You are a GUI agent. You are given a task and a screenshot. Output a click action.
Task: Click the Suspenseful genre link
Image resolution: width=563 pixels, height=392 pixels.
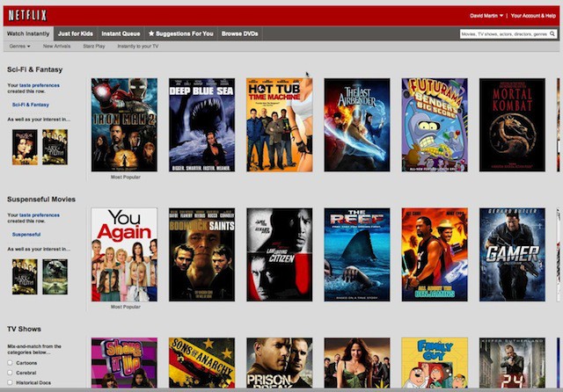click(x=26, y=235)
